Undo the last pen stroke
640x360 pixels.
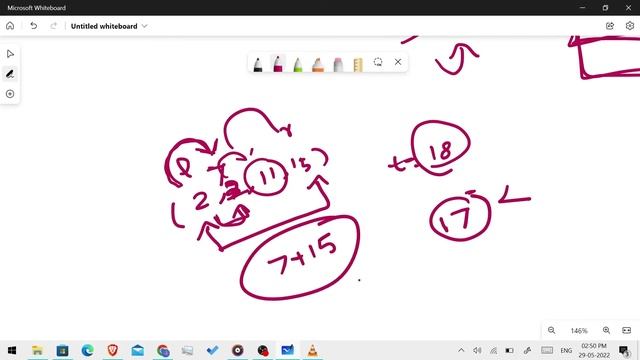[x=33, y=26]
